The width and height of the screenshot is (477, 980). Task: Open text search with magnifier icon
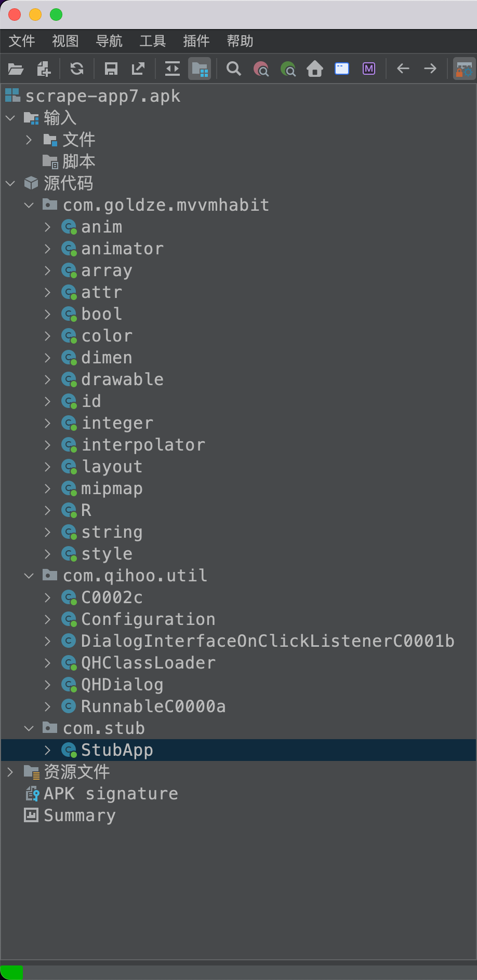234,69
